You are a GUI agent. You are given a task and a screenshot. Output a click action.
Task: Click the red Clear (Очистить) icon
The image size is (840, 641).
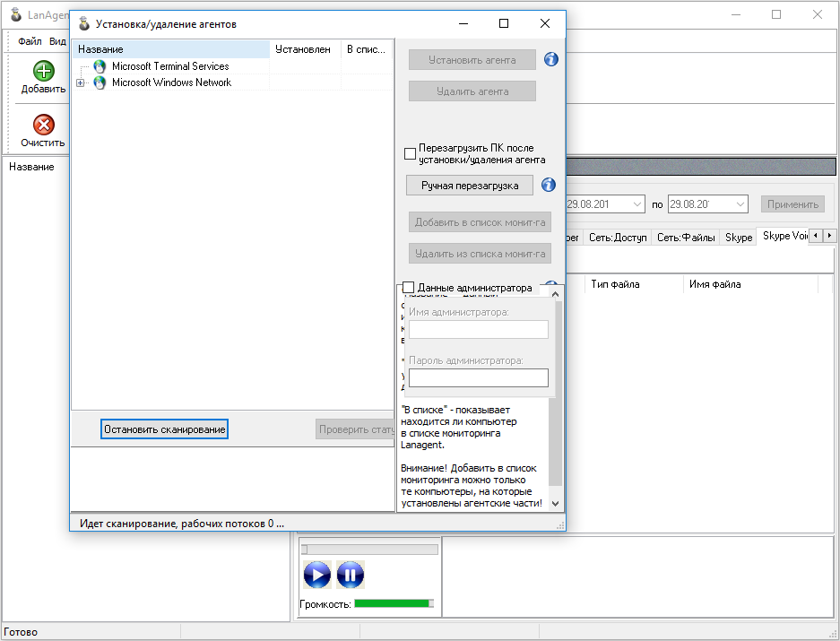[x=43, y=126]
